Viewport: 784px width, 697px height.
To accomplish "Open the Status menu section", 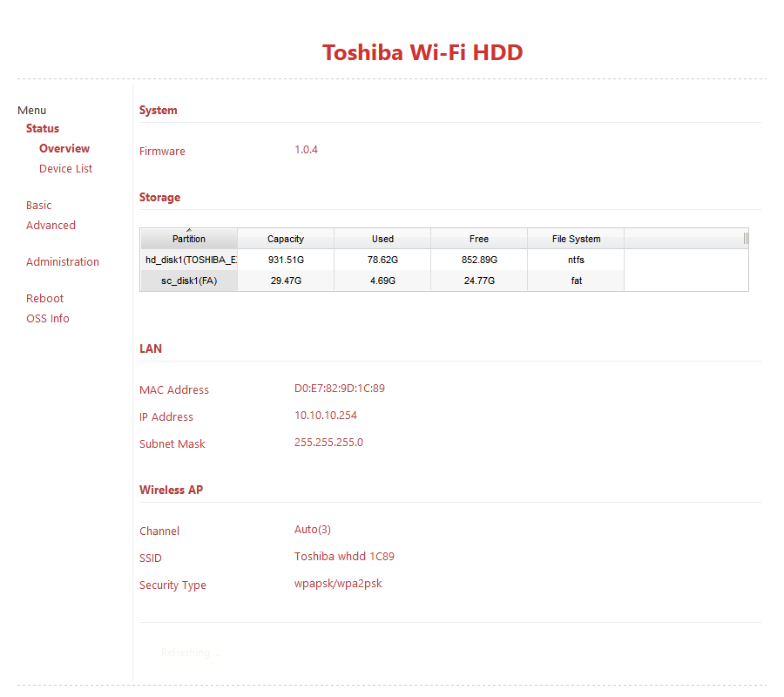I will [43, 128].
